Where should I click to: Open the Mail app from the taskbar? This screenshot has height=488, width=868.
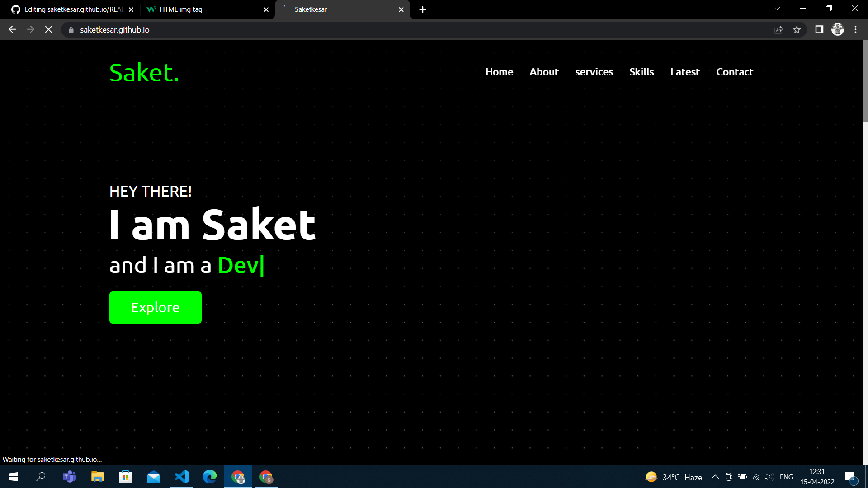[x=154, y=477]
